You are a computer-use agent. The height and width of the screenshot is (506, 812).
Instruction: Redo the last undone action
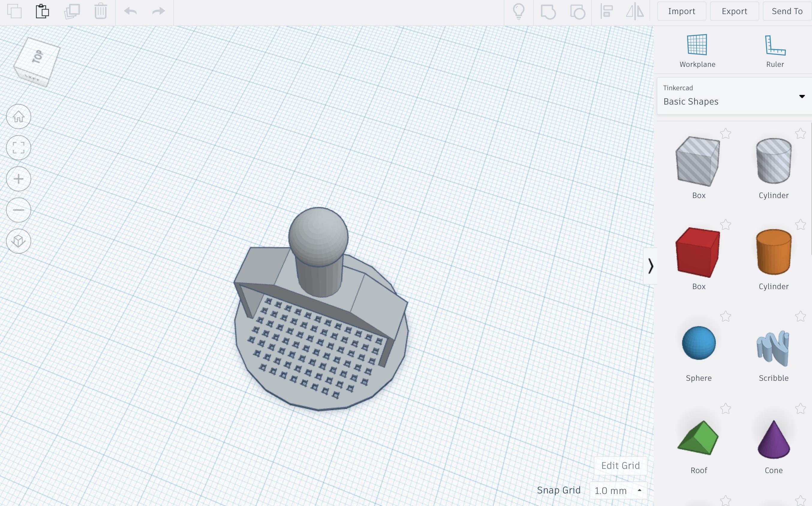pyautogui.click(x=158, y=11)
